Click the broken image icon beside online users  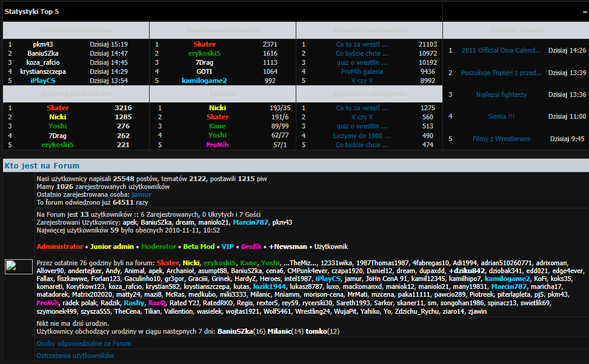pyautogui.click(x=18, y=266)
